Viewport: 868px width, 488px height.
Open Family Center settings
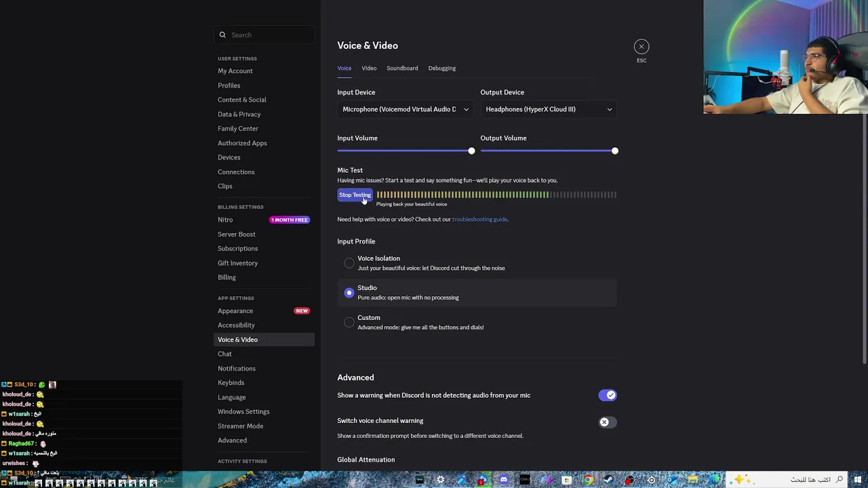point(238,129)
